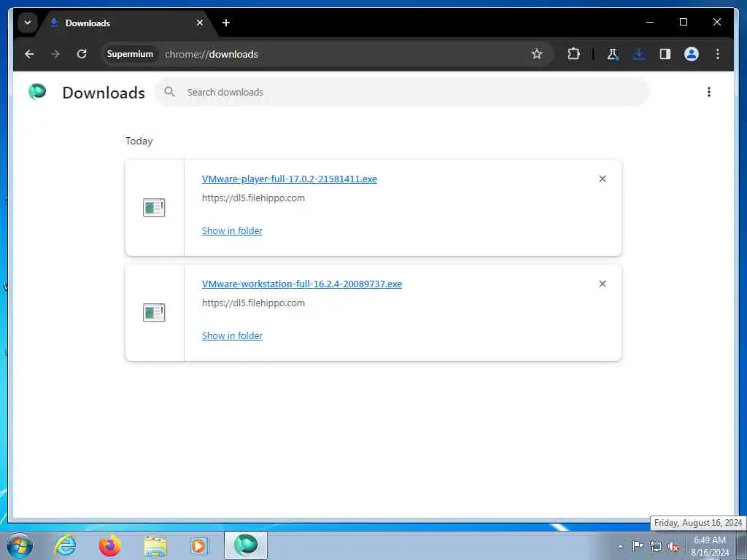Show VMware-workstation file in folder
747x560 pixels.
[x=232, y=335]
